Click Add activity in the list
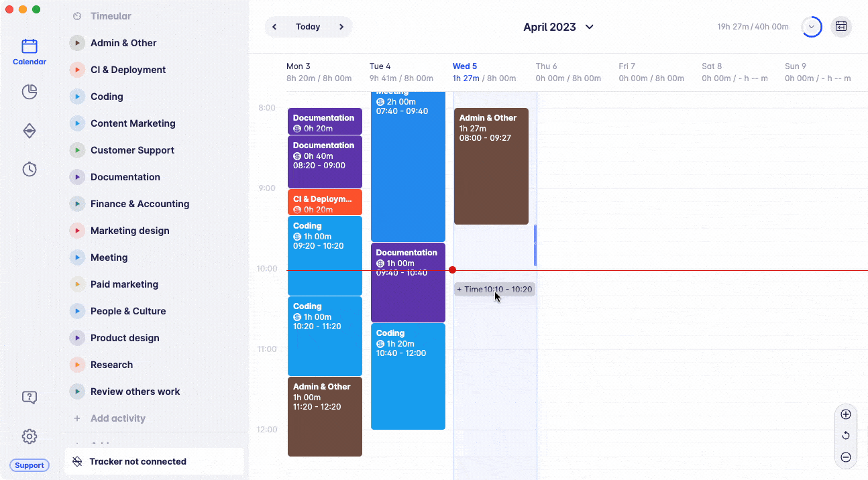This screenshot has width=868, height=480. [x=117, y=418]
